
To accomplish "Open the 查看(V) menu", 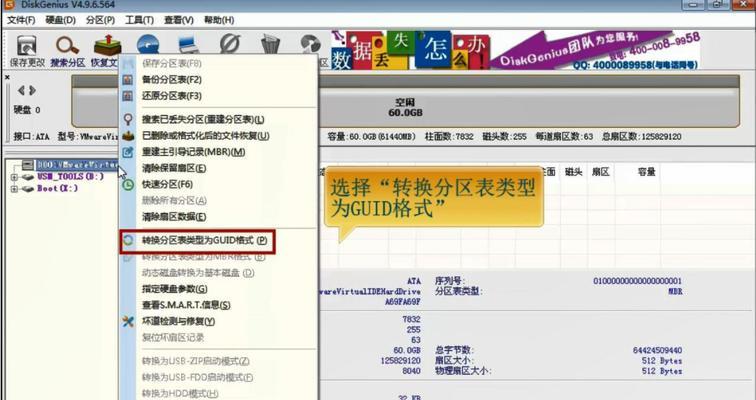I will point(179,20).
